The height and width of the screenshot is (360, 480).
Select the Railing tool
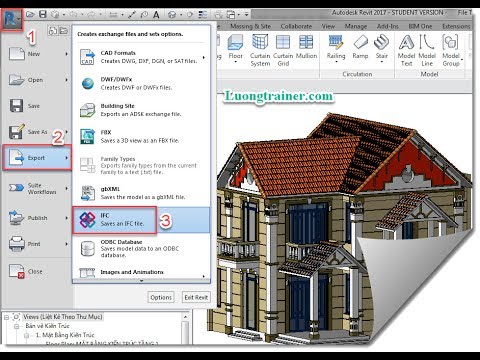pyautogui.click(x=336, y=48)
